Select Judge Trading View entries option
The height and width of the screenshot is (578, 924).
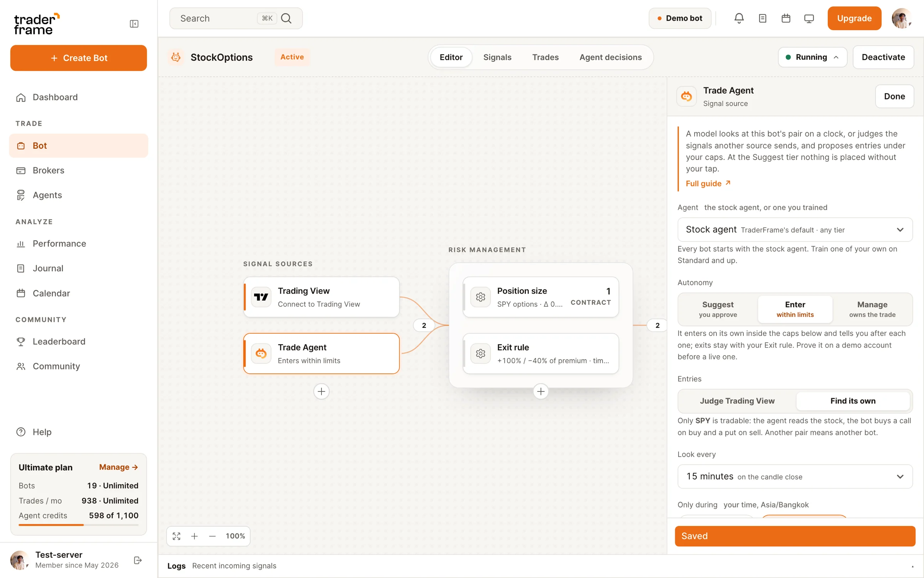pos(737,401)
